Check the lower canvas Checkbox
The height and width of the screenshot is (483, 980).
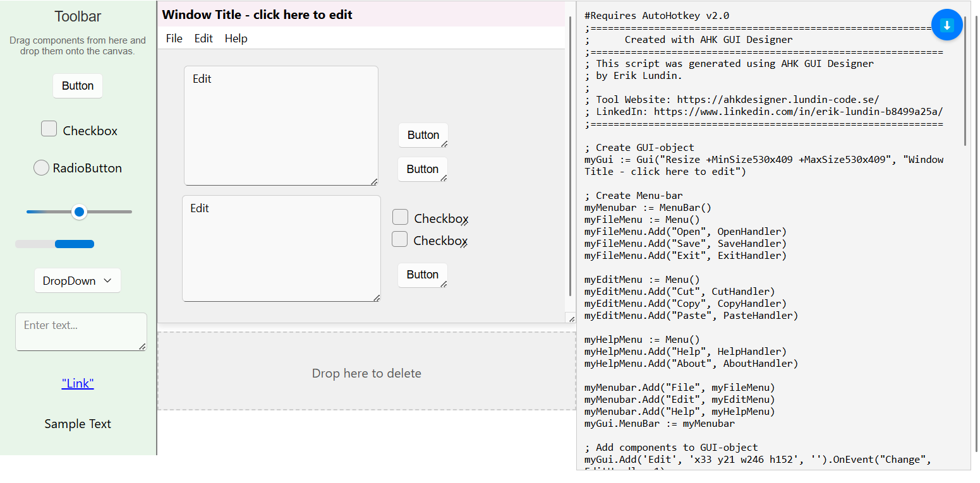399,239
